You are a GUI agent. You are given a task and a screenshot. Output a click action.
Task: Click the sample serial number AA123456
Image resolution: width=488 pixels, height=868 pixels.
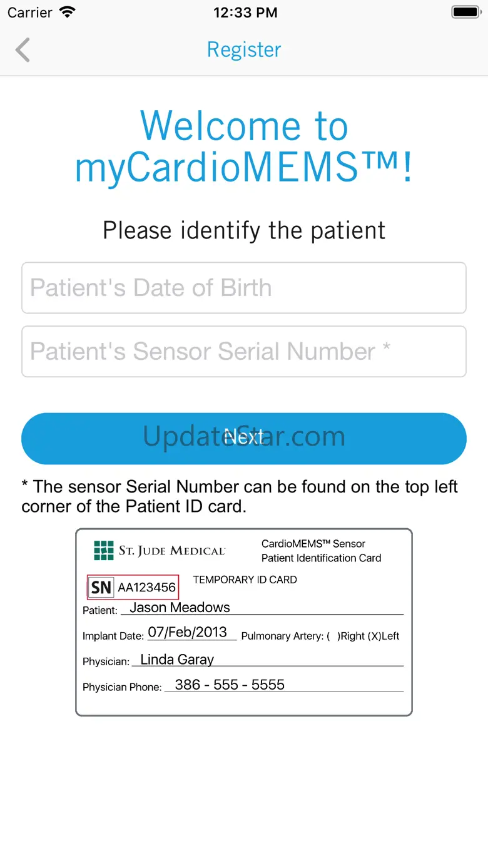pos(147,588)
